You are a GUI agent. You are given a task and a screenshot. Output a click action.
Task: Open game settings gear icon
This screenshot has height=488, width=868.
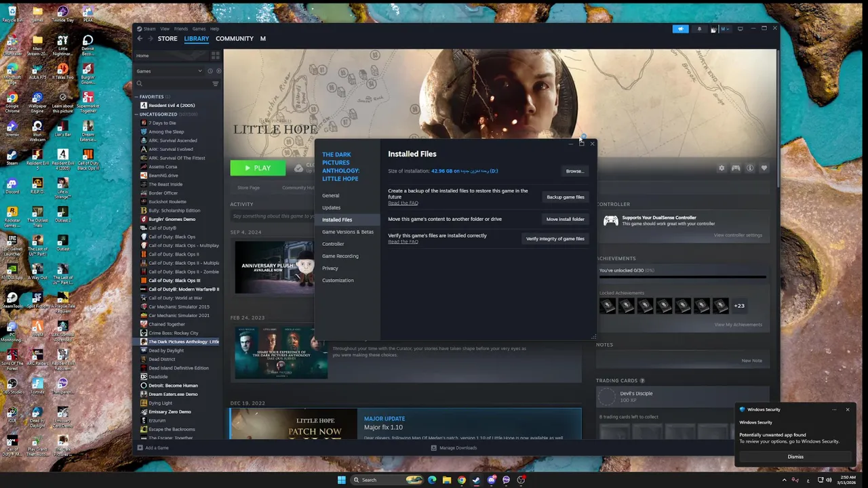tap(722, 168)
